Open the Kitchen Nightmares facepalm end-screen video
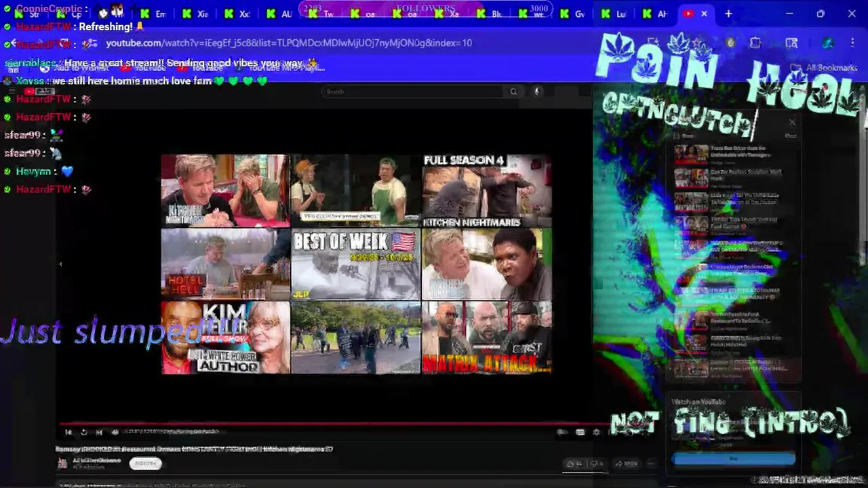868x488 pixels. pos(225,190)
